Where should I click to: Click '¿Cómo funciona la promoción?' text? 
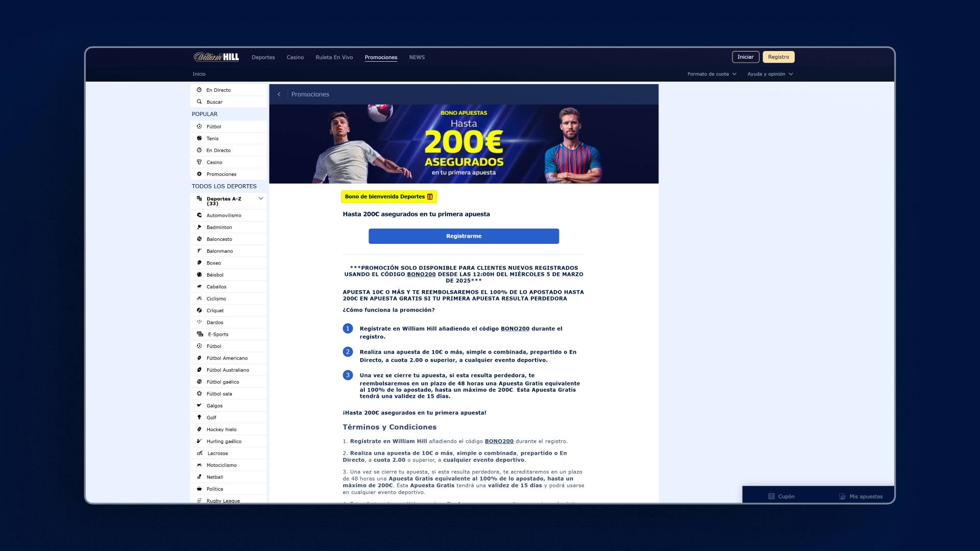pos(388,310)
